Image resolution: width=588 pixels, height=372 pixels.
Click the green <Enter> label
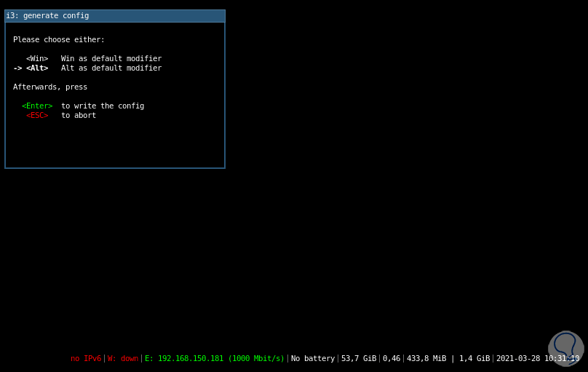pos(37,106)
